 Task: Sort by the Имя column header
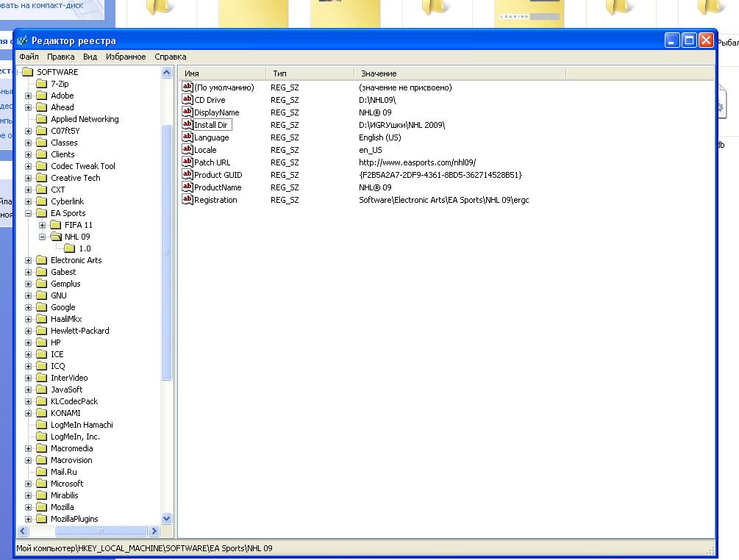tap(221, 73)
